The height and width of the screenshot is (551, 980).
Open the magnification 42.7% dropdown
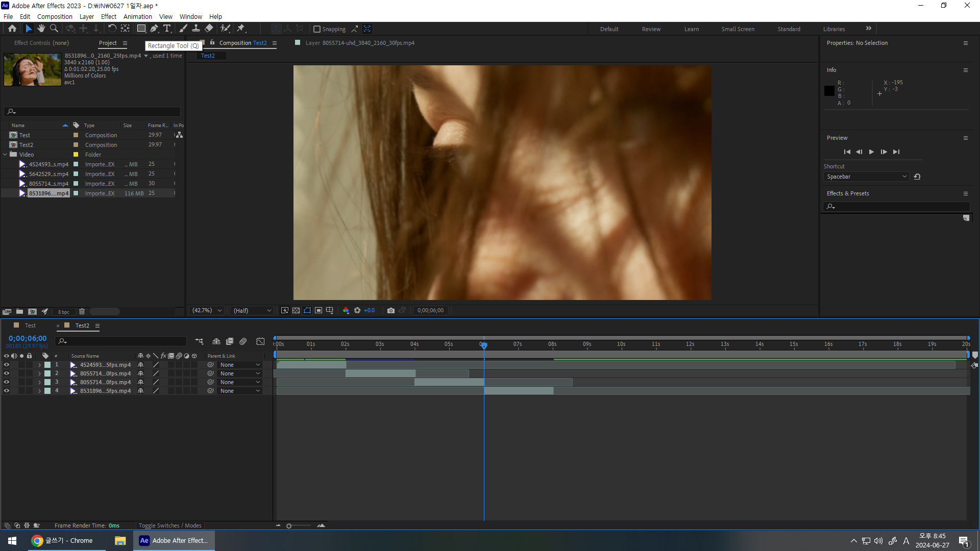tap(207, 310)
